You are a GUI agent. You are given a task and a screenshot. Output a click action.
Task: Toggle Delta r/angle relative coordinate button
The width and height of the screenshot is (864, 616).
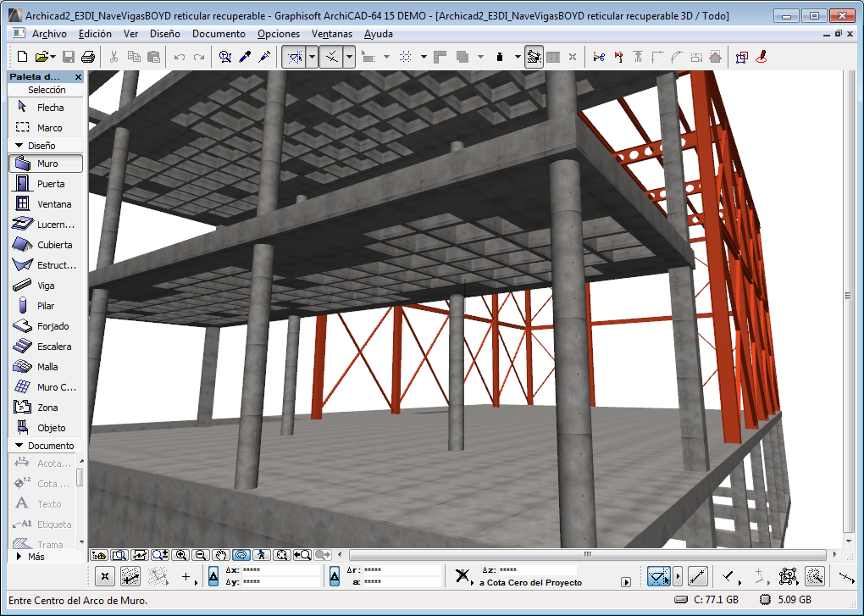tap(334, 576)
